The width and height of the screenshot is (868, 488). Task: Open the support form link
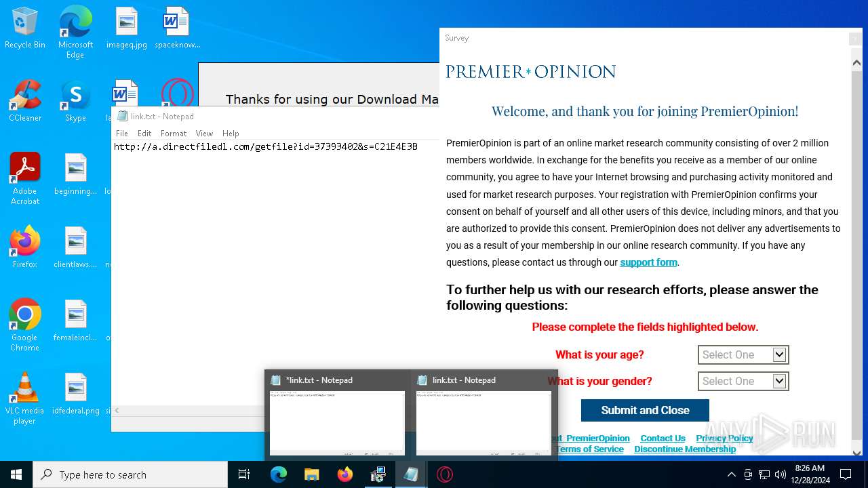tap(648, 262)
